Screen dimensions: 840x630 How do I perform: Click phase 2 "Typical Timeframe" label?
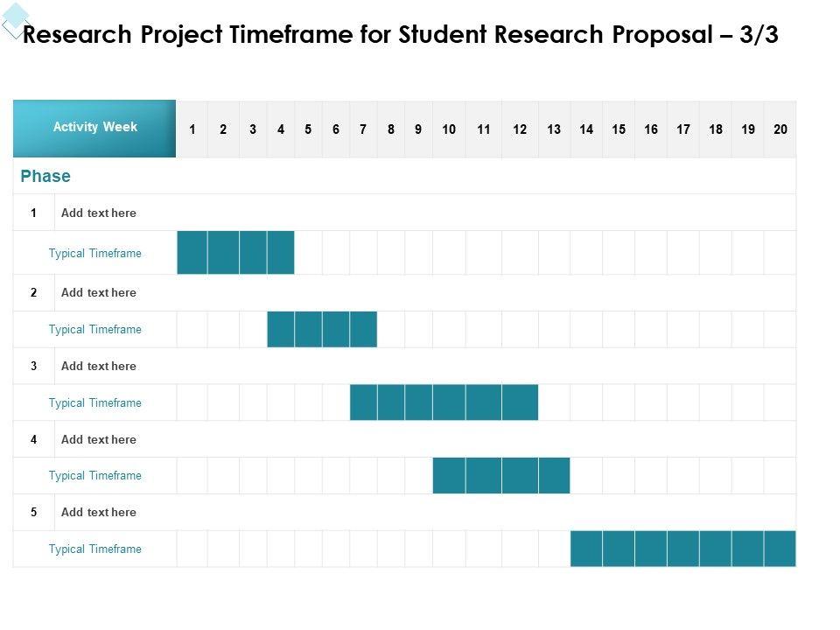pyautogui.click(x=94, y=329)
